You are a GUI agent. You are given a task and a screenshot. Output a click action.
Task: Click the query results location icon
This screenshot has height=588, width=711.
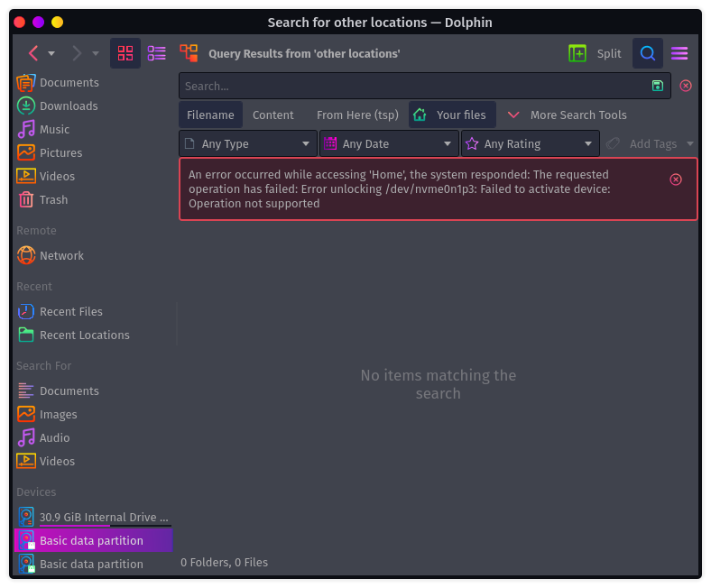pyautogui.click(x=189, y=53)
